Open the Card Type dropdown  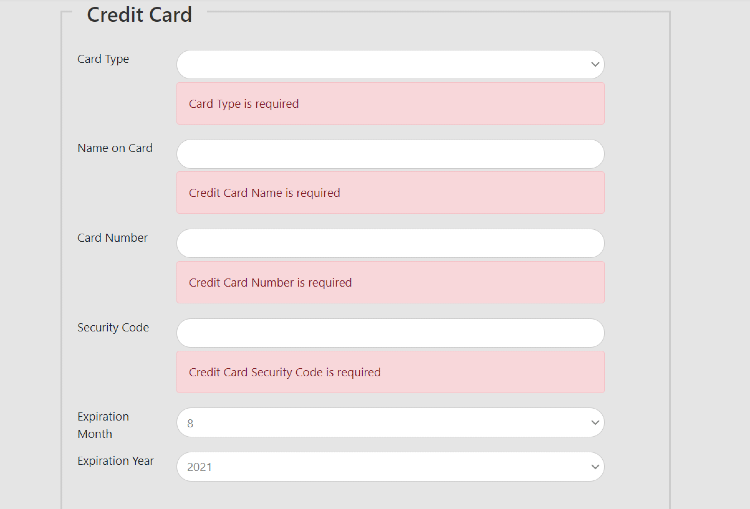(390, 64)
